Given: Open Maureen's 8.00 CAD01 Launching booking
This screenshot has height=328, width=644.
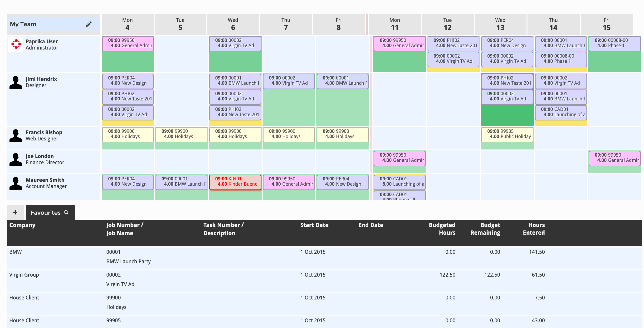Looking at the screenshot, I should 399,182.
